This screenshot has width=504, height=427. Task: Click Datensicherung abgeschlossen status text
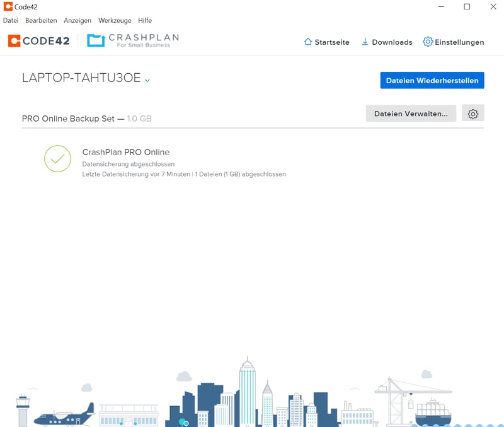pos(129,164)
